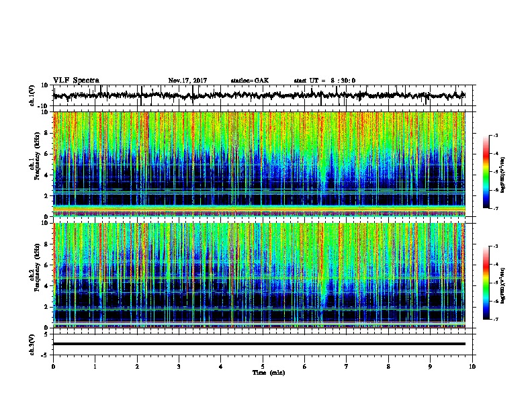Click the "ch.3(V)" axis label
Viewport: 532px width, 411px height.
point(32,345)
